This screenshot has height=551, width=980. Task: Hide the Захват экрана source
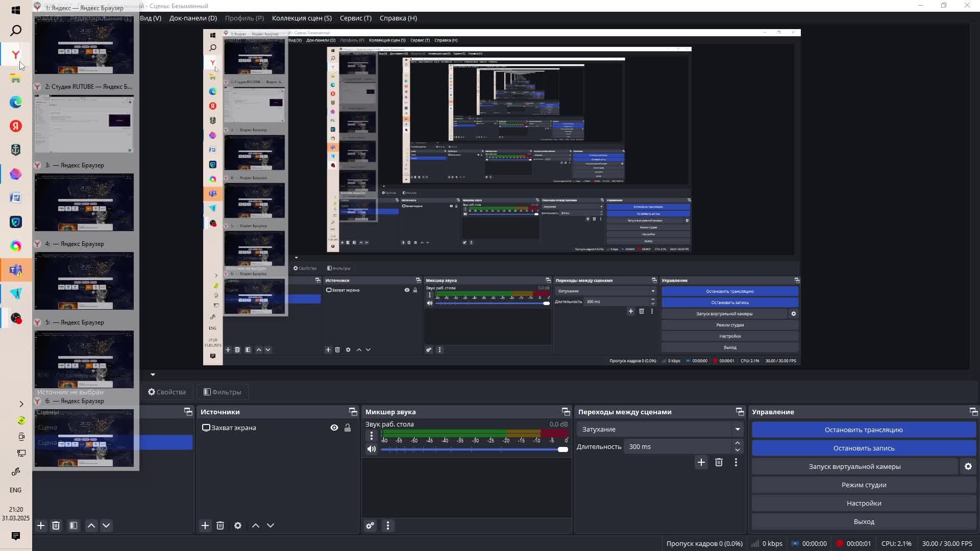pyautogui.click(x=334, y=428)
